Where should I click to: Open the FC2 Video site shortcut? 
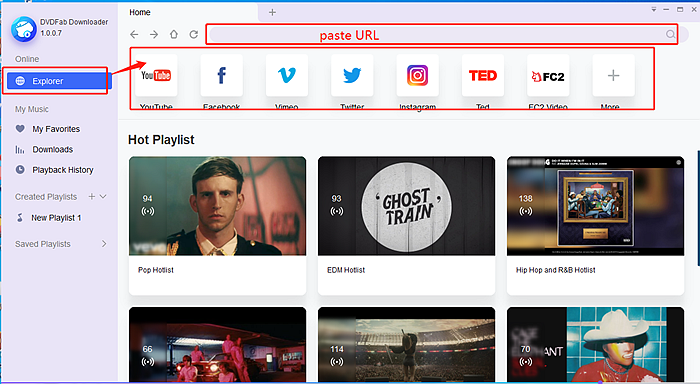pyautogui.click(x=548, y=75)
